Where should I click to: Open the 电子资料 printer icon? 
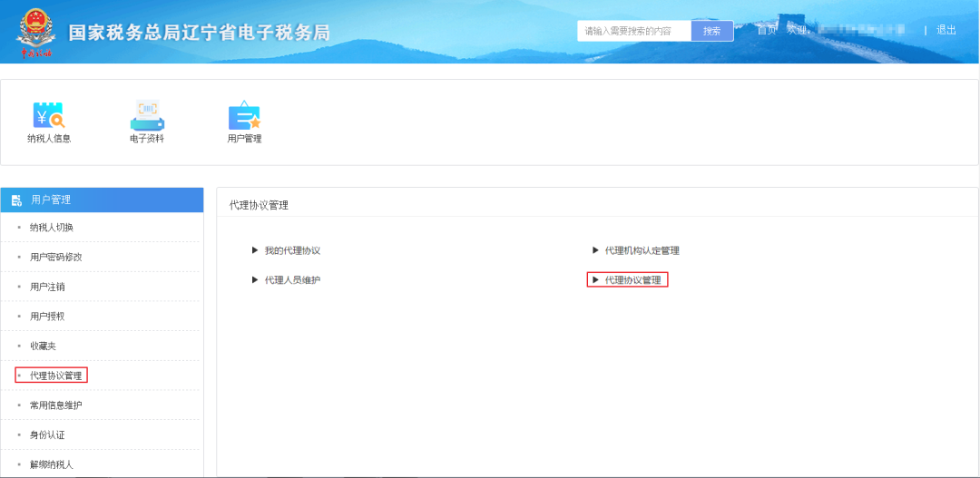[x=147, y=115]
